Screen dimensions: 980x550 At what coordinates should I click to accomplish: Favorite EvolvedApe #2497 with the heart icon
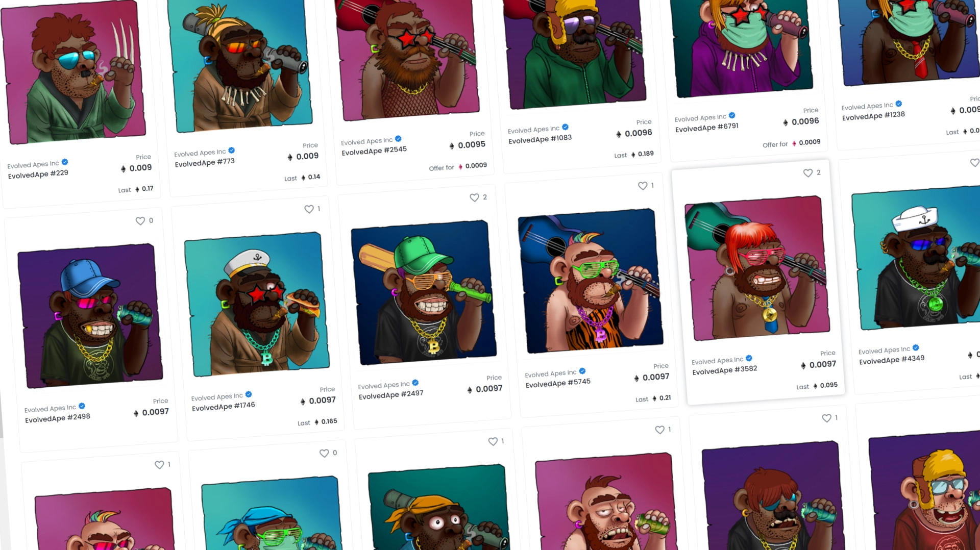[x=474, y=197]
